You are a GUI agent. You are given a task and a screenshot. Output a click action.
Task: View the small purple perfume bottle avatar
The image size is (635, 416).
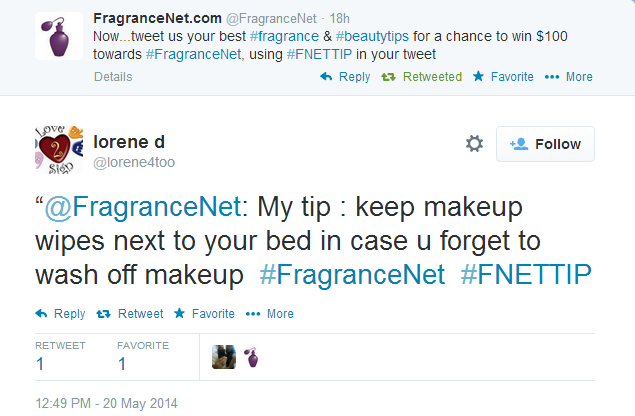[251, 357]
